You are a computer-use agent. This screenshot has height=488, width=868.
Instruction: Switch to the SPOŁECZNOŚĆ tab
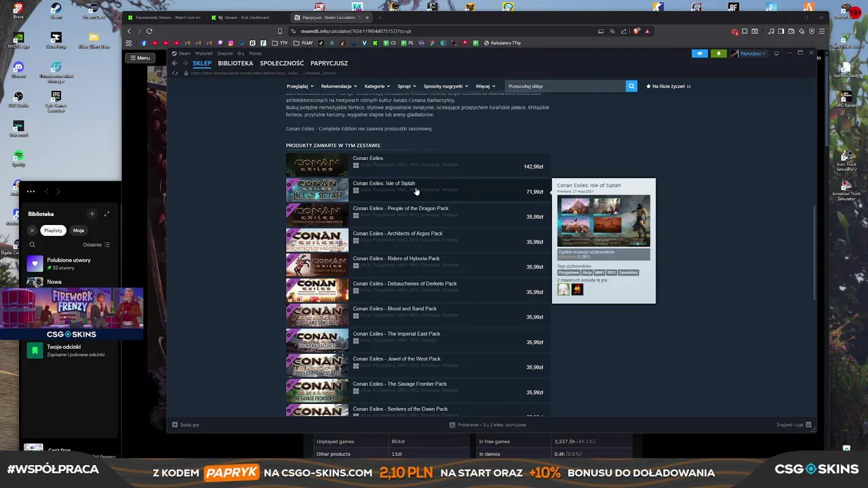point(281,63)
